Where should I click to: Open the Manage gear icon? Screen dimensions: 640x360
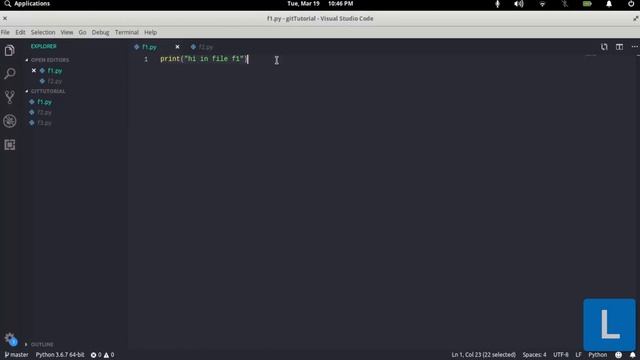(10, 338)
